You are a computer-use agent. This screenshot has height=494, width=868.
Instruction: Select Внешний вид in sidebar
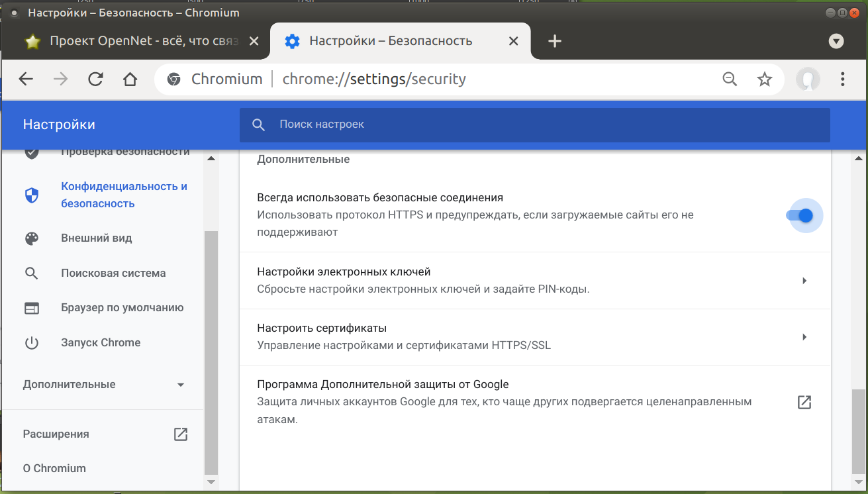coord(96,238)
